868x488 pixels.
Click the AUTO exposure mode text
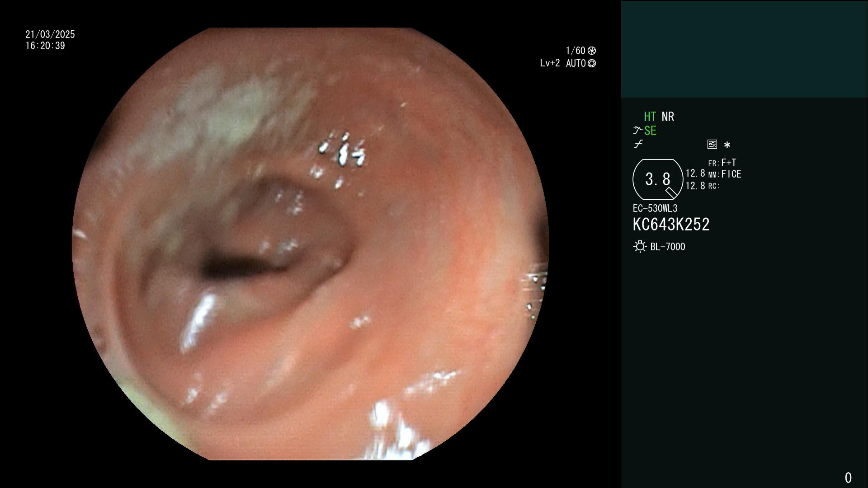(576, 64)
